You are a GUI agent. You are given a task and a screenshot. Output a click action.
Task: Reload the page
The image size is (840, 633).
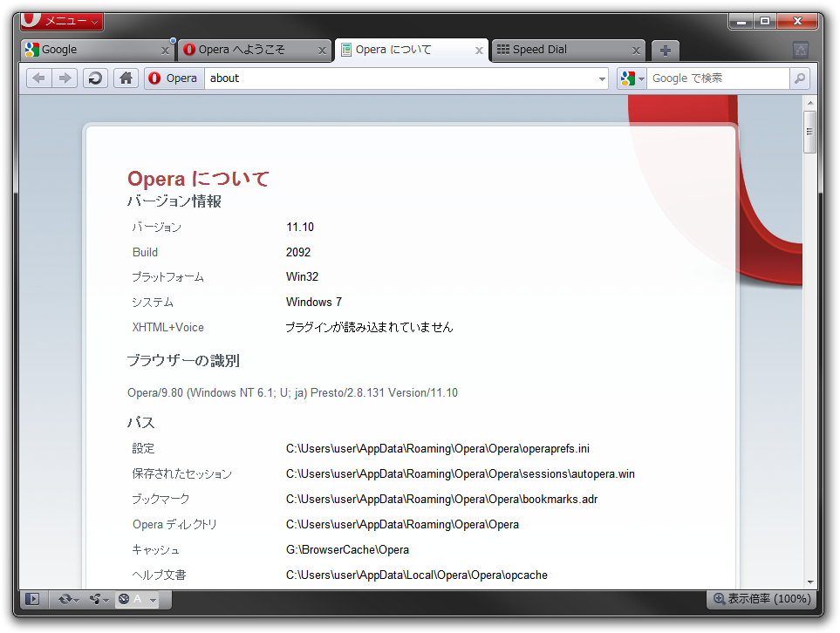[x=95, y=78]
